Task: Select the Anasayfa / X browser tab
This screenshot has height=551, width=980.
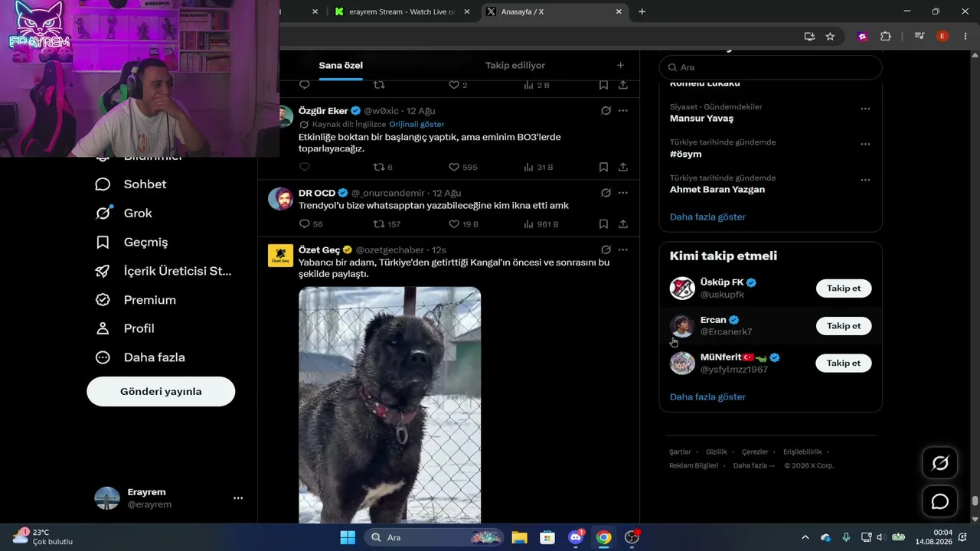Action: coord(556,11)
